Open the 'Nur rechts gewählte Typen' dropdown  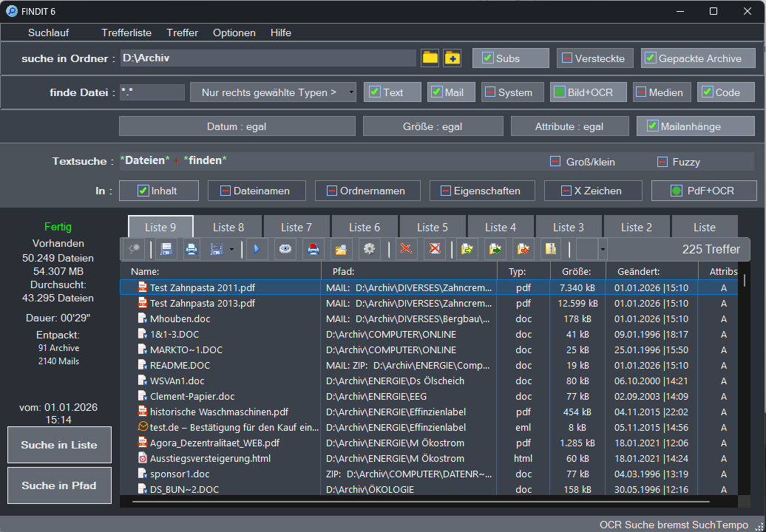tap(273, 92)
